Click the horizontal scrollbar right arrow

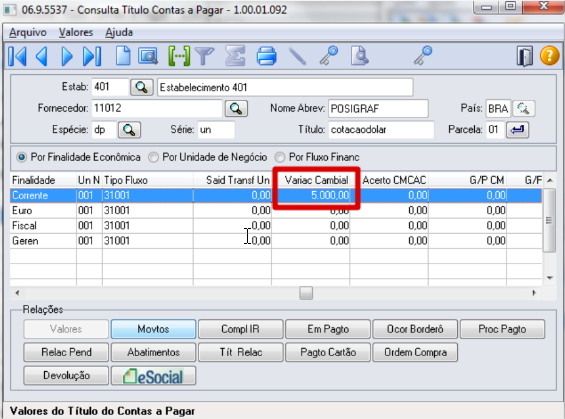tap(534, 293)
